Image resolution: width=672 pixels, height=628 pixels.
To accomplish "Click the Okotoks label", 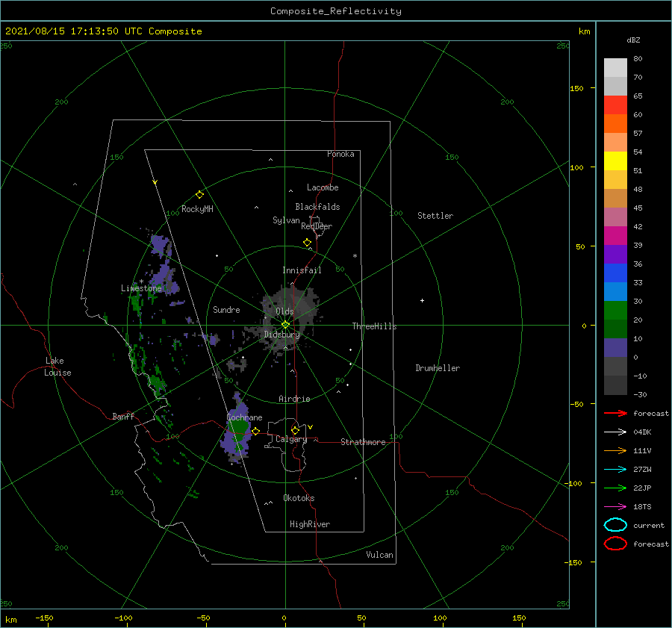I will (x=299, y=498).
